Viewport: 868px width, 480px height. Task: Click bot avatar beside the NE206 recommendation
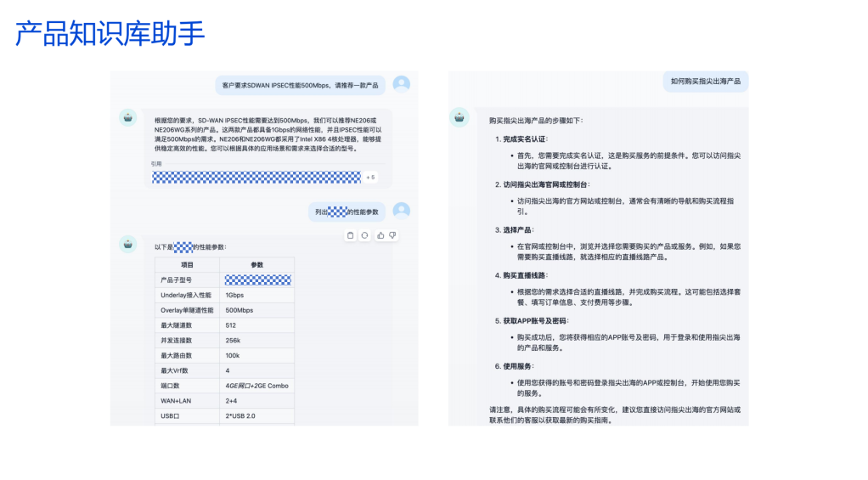[x=128, y=117]
